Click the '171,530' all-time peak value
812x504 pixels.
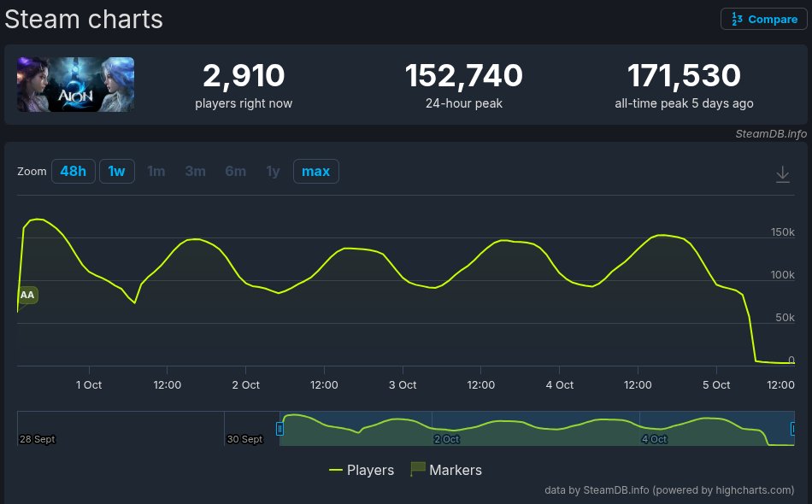tap(684, 75)
